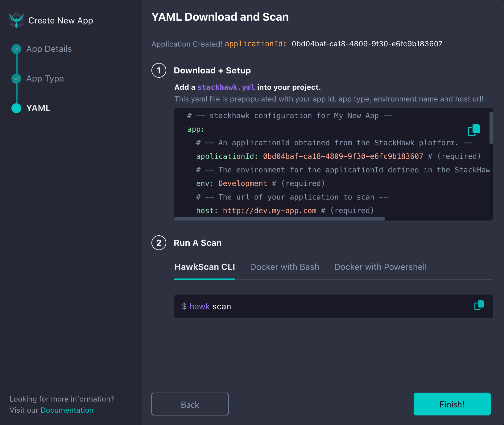This screenshot has width=504, height=425.
Task: Click the stackhawk configuration comment line
Action: tap(290, 116)
